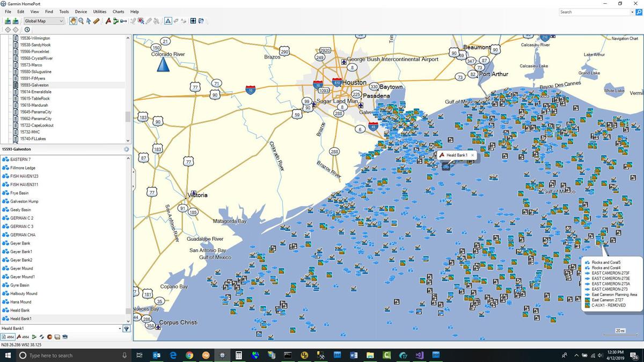Screen dimensions: 644x362
Task: Open Chrome from the taskbar
Action: 189,355
